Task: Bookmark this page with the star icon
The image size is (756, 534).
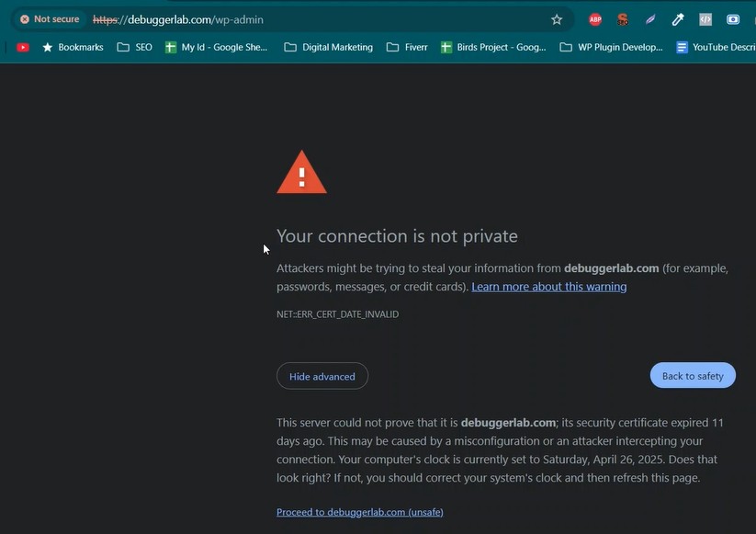Action: tap(557, 19)
